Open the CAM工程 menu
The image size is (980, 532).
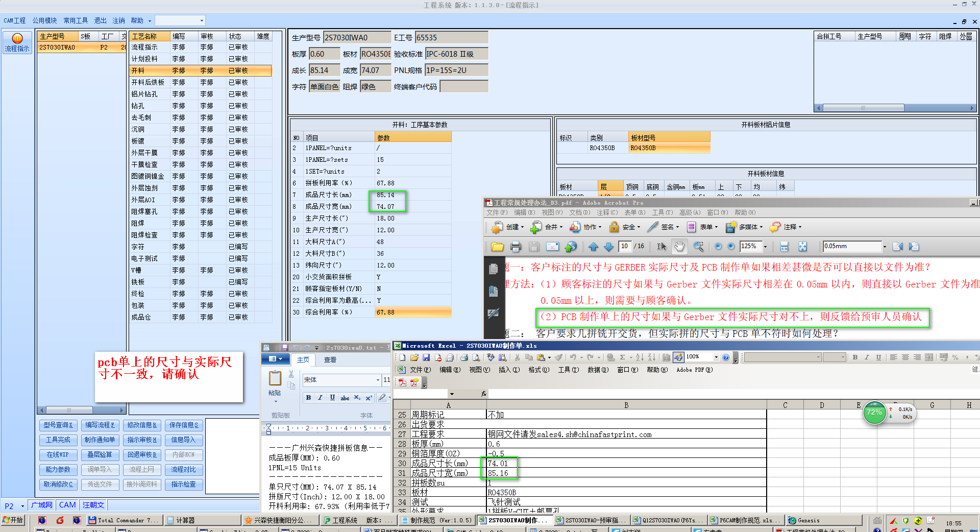point(15,20)
